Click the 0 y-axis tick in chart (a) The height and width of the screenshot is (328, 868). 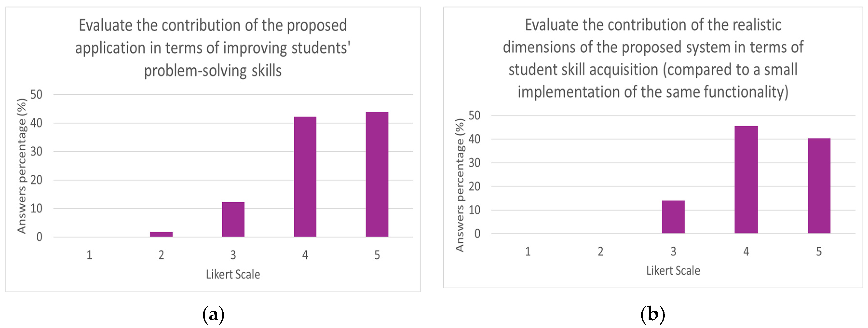click(40, 237)
